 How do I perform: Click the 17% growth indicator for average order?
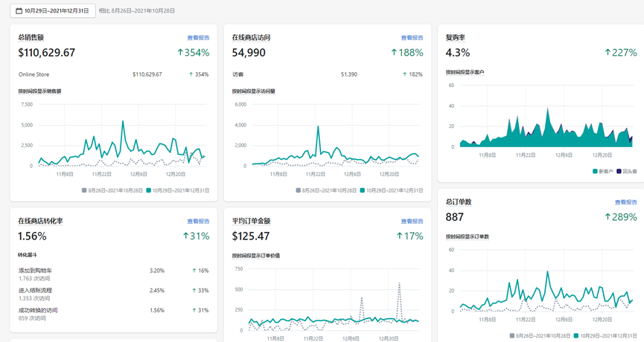pyautogui.click(x=409, y=236)
